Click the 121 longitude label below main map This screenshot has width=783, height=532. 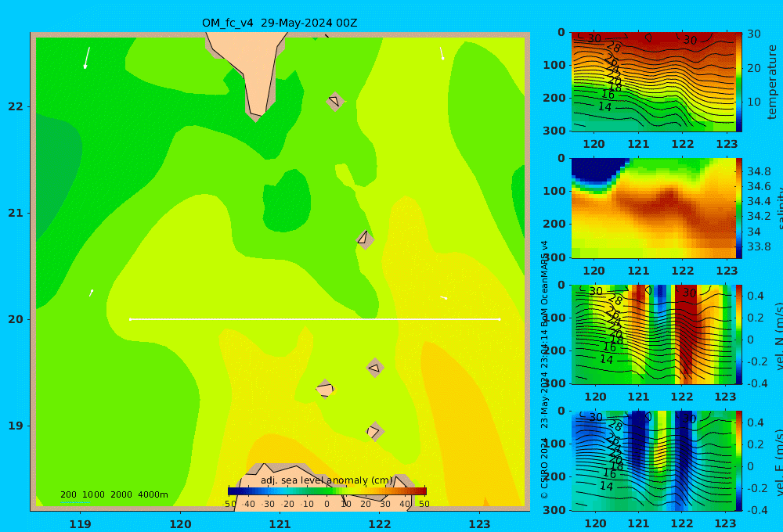pos(280,524)
